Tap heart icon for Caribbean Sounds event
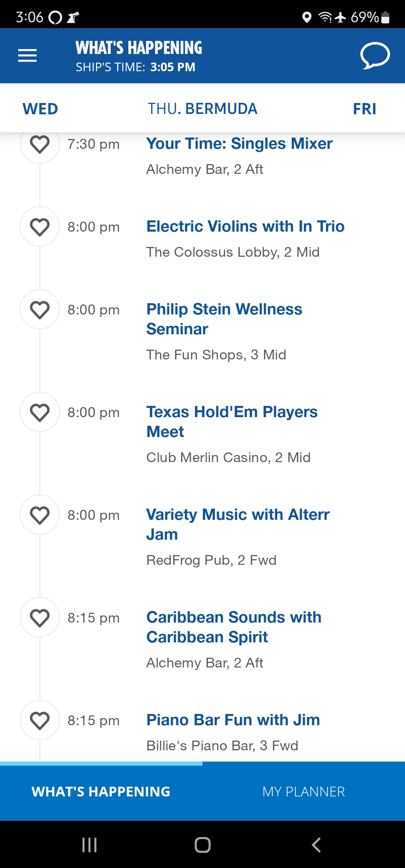 pyautogui.click(x=40, y=618)
